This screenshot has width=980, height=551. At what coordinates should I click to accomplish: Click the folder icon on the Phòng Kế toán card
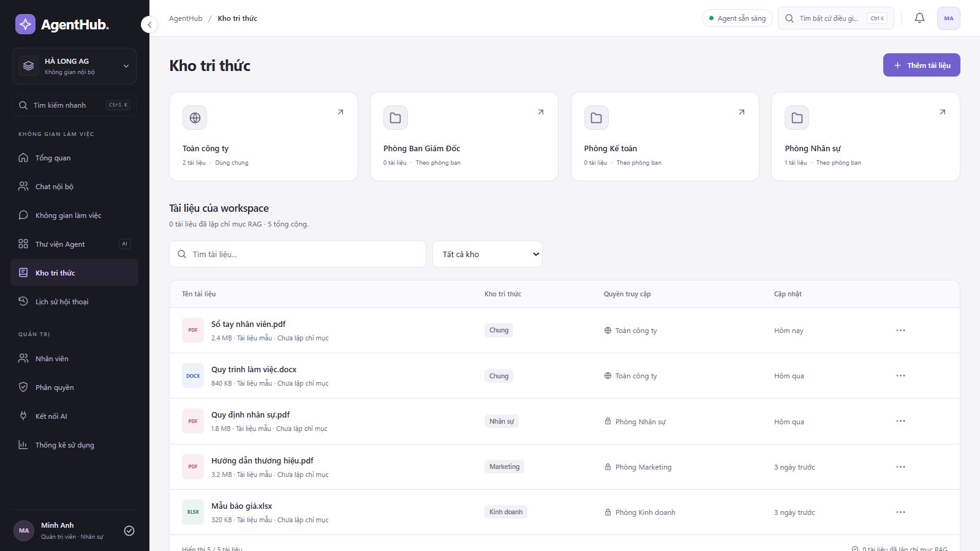click(x=596, y=118)
